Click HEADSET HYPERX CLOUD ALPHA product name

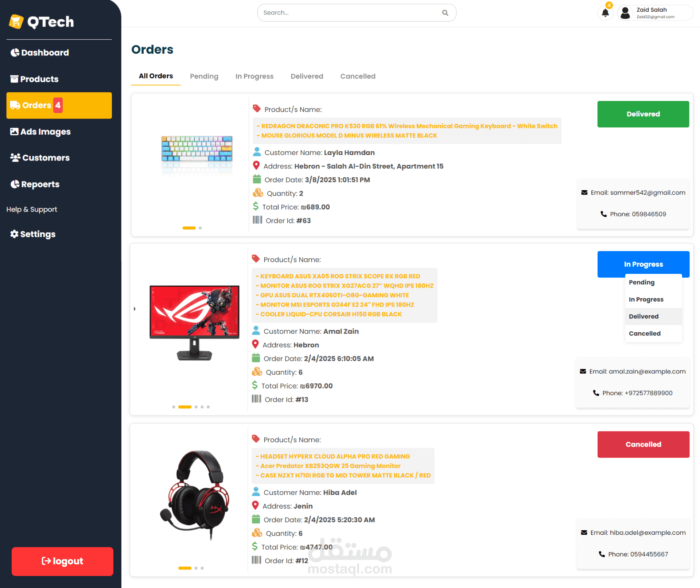tap(332, 457)
